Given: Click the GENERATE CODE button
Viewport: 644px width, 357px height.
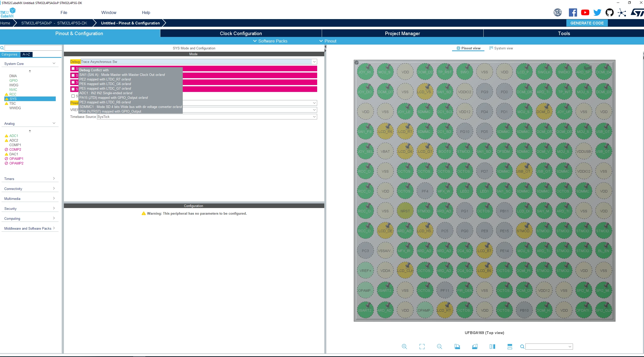Looking at the screenshot, I should click(587, 23).
